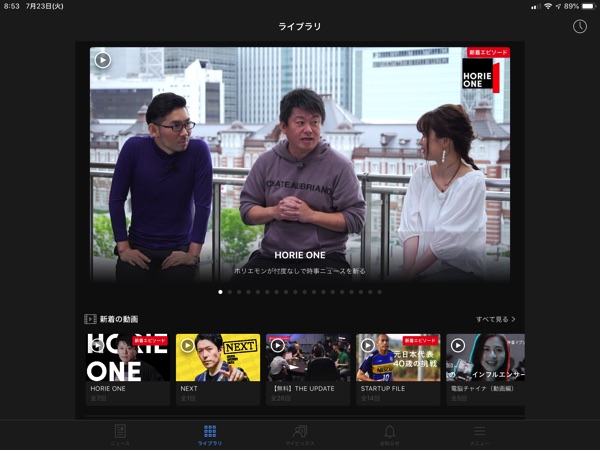Open viewing history clock icon
This screenshot has height=450, width=600.
[580, 26]
